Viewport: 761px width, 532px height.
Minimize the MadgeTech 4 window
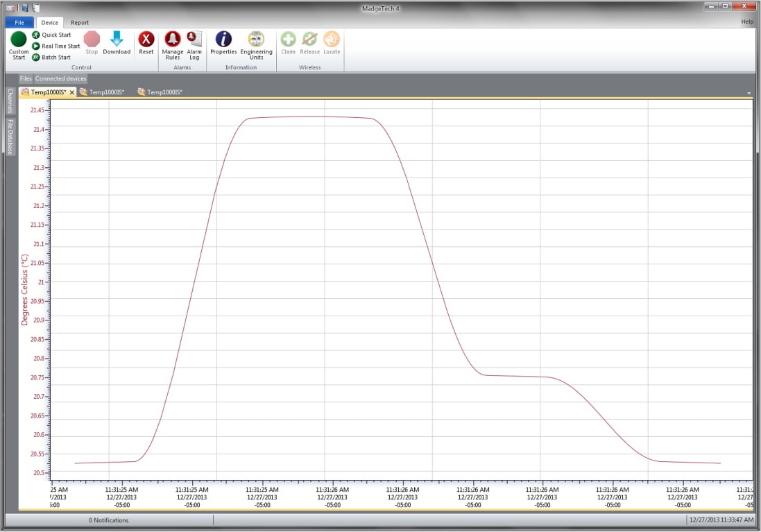[x=712, y=6]
